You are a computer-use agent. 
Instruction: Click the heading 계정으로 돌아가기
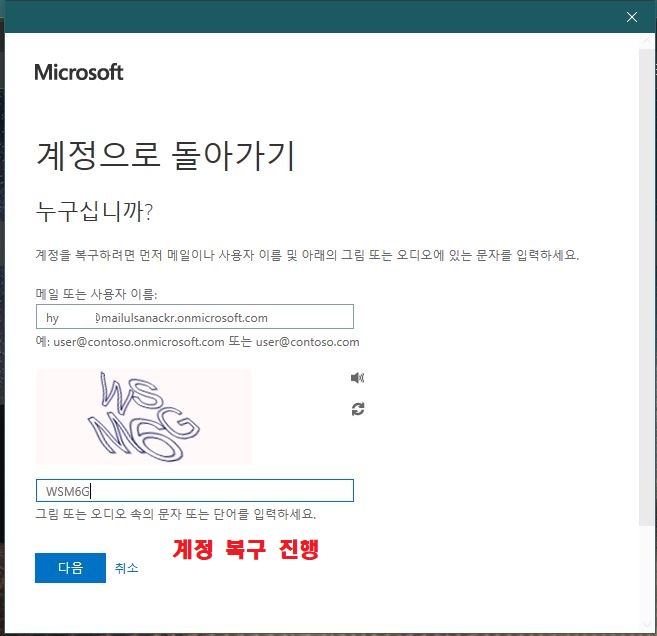coord(166,156)
